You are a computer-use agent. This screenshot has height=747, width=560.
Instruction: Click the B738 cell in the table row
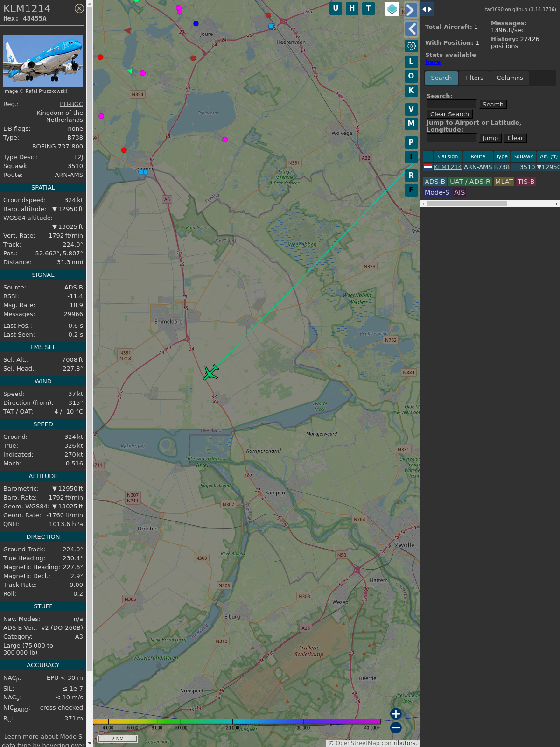pos(502,167)
